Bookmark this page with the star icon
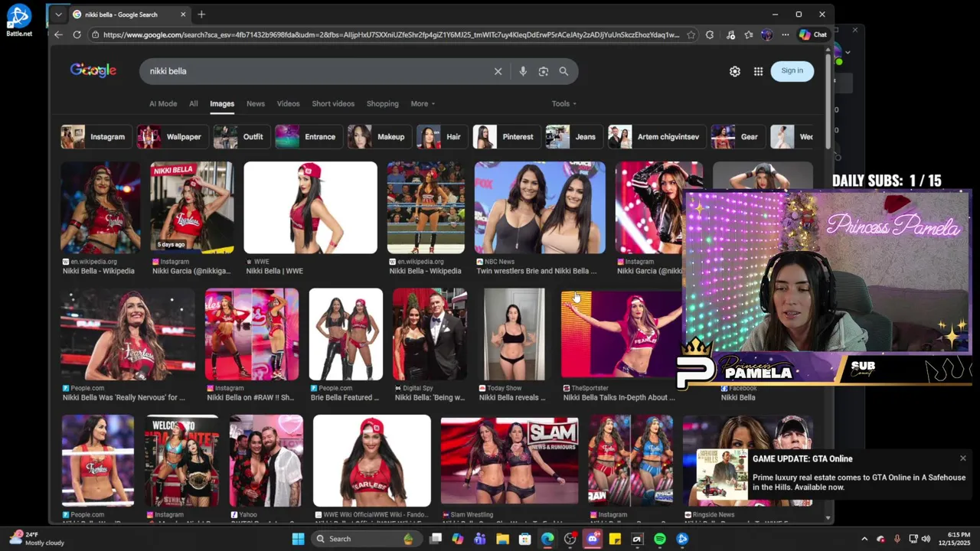 pyautogui.click(x=691, y=34)
